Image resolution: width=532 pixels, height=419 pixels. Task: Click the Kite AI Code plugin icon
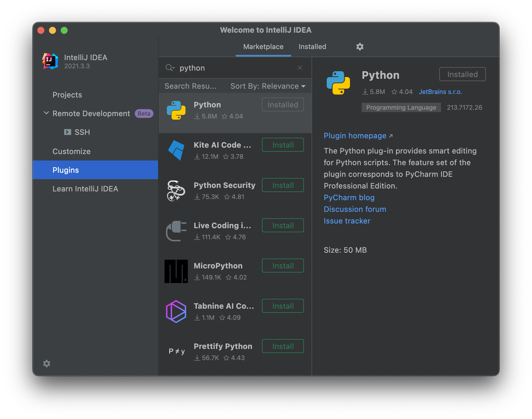tap(176, 150)
